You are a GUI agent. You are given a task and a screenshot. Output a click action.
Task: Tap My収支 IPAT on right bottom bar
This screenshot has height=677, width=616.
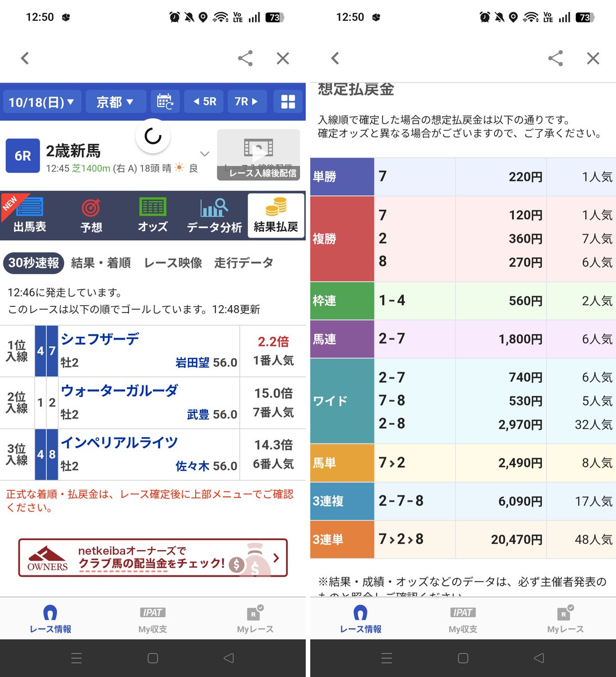(x=463, y=620)
